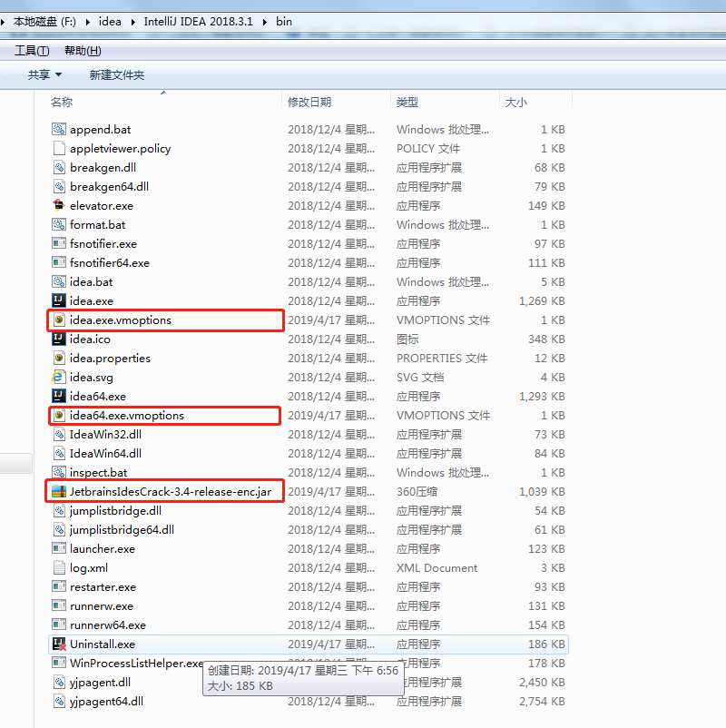Navigate to 本地磁盘 (F:) in address bar

click(44, 22)
